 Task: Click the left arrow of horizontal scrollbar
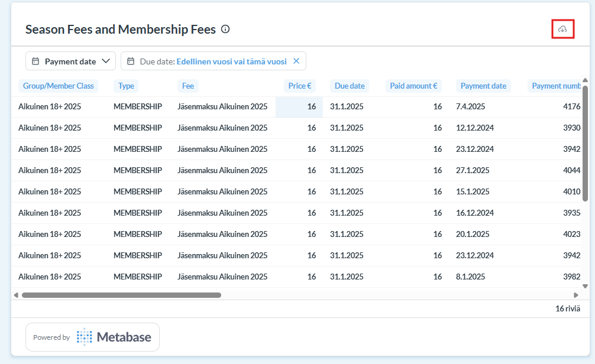(x=16, y=295)
